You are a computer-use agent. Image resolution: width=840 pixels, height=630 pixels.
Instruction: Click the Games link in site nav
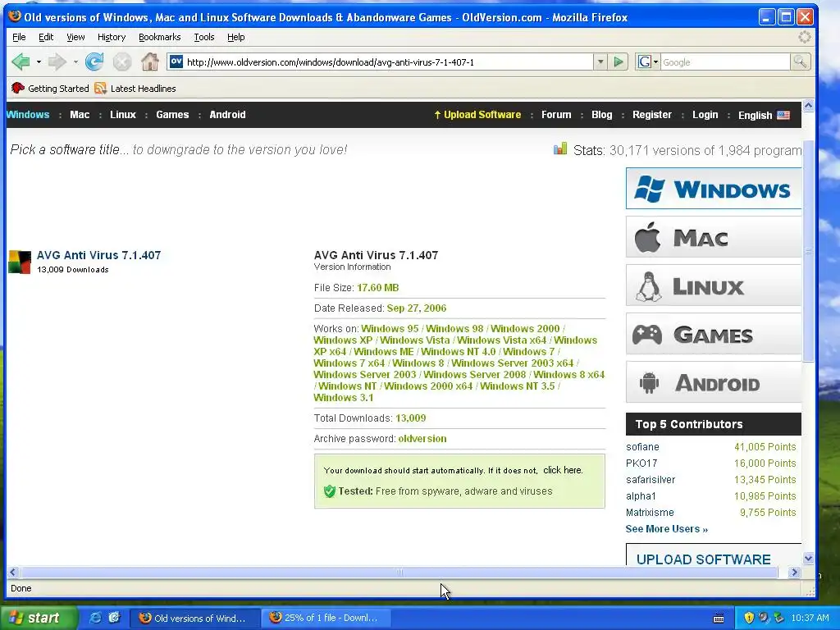click(172, 115)
